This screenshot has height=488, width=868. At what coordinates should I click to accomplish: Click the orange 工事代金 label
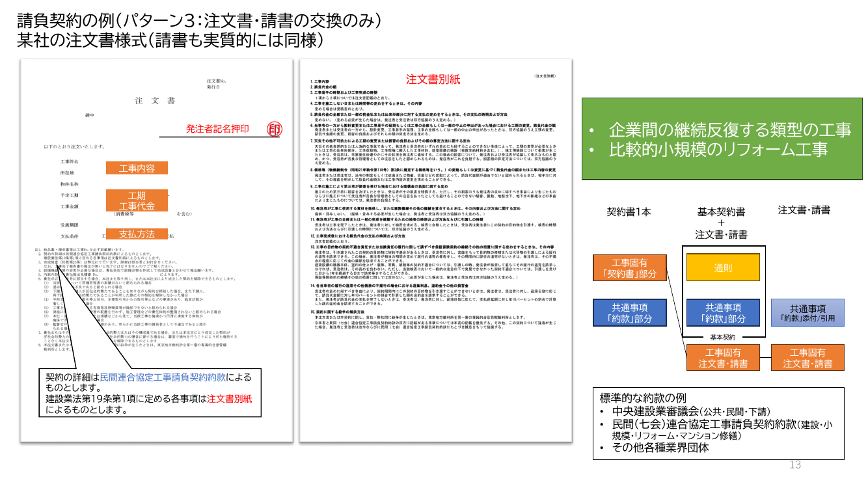[137, 206]
